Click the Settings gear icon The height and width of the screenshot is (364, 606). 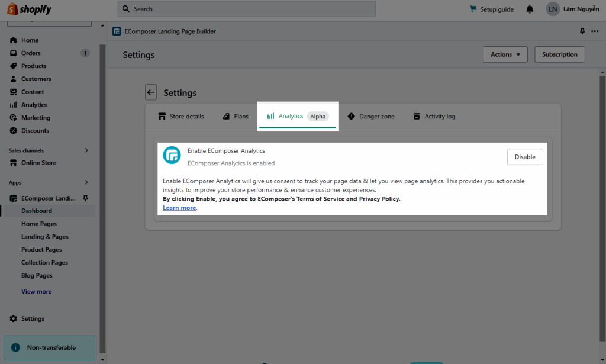pos(14,318)
